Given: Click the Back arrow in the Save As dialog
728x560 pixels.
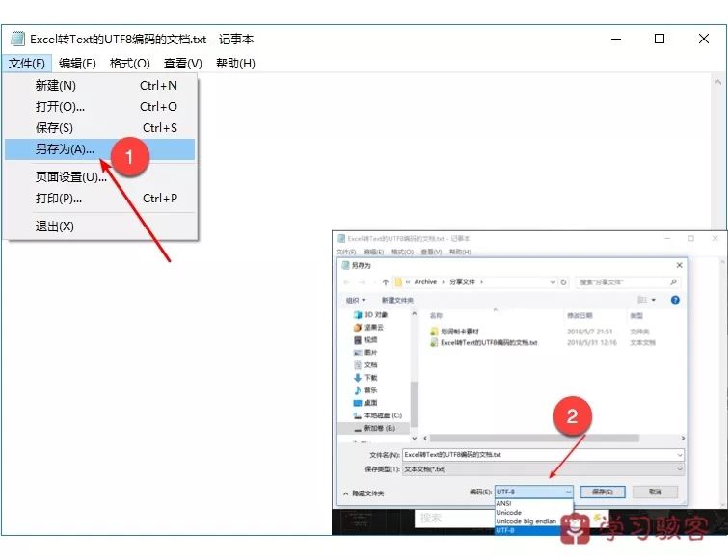Looking at the screenshot, I should (x=346, y=282).
